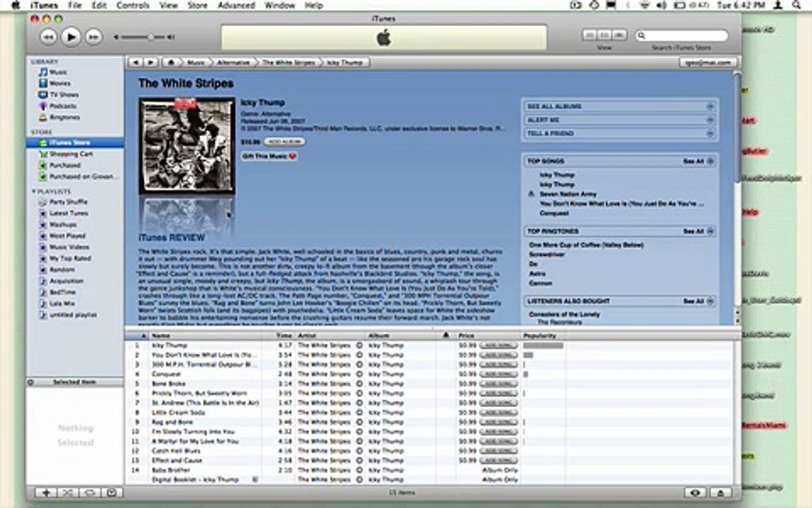
Task: Open Most Played playlist
Action: 68,236
